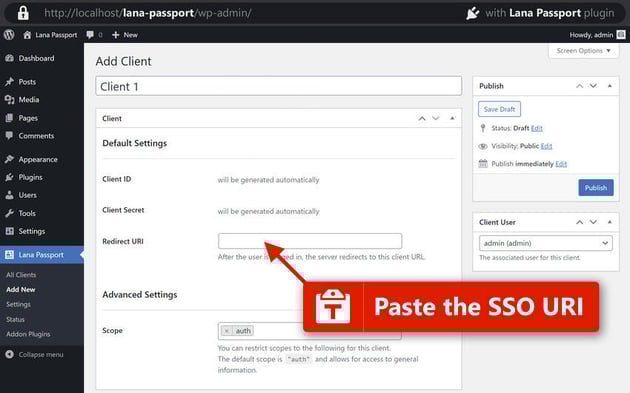The image size is (630, 393).
Task: Expand the Screen Options panel
Action: tap(583, 51)
